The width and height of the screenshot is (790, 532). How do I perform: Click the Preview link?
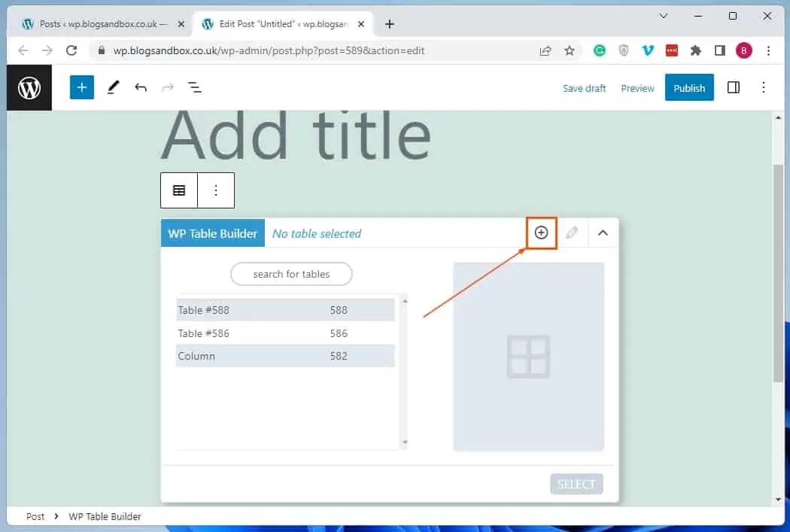coord(637,88)
